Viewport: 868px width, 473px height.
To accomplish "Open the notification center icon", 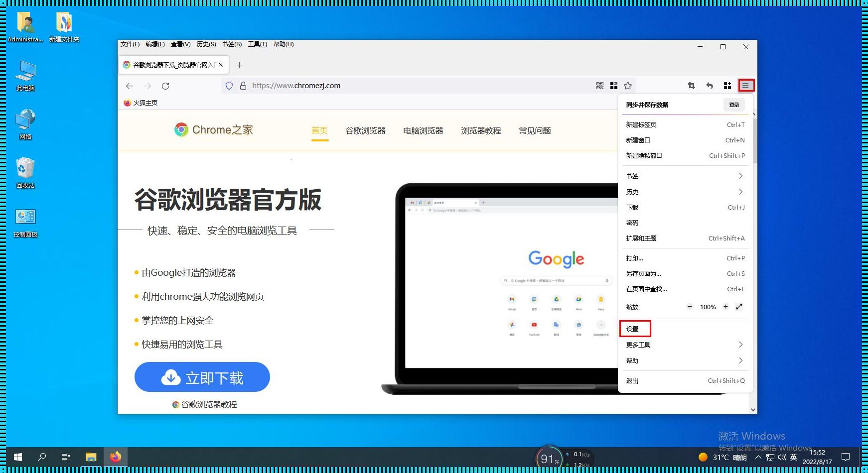I will [846, 457].
